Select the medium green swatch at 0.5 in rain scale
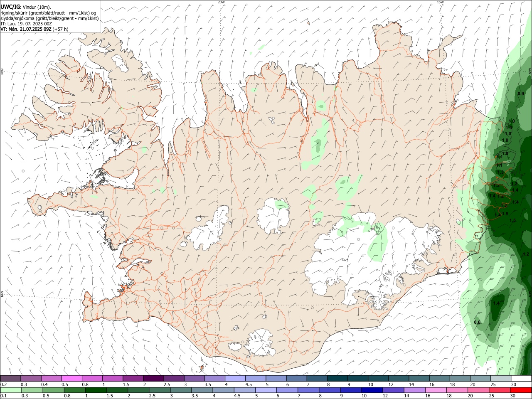 click(53, 390)
